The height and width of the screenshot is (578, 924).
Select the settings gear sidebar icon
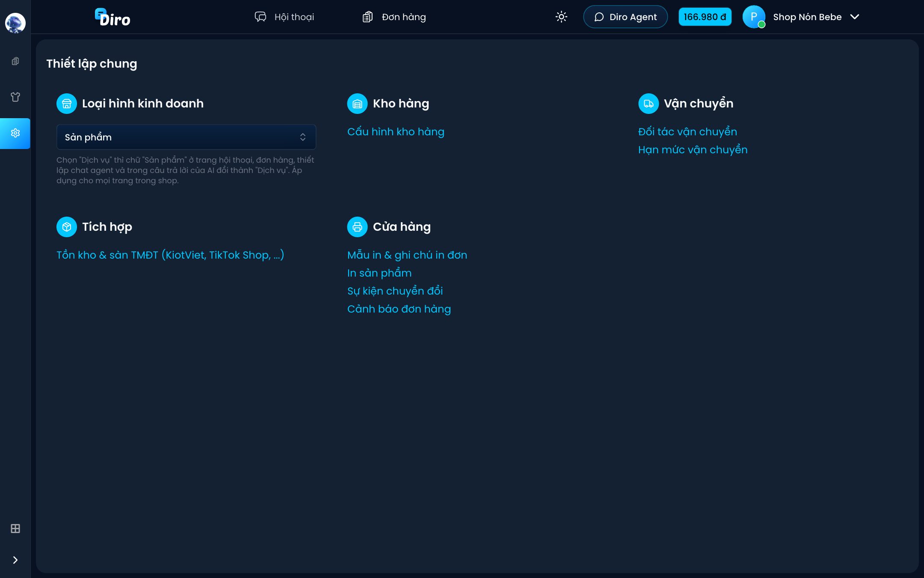(x=15, y=133)
